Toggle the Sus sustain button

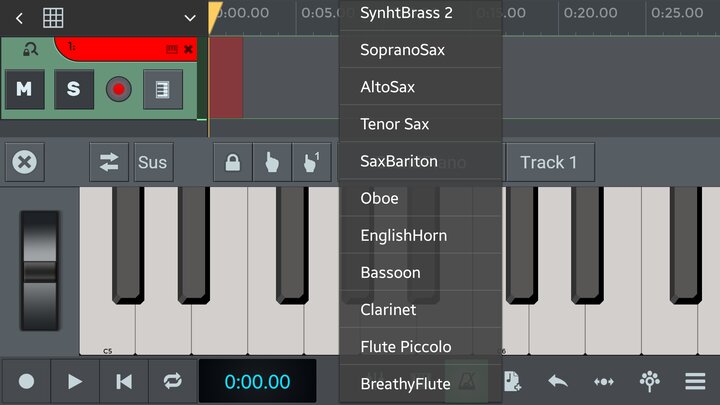[x=153, y=162]
